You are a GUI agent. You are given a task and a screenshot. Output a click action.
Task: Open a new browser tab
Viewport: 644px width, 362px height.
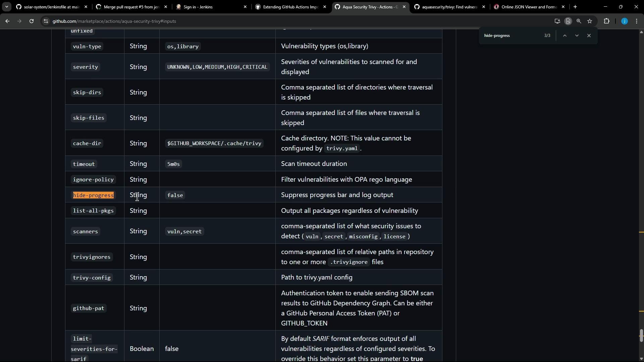point(575,7)
